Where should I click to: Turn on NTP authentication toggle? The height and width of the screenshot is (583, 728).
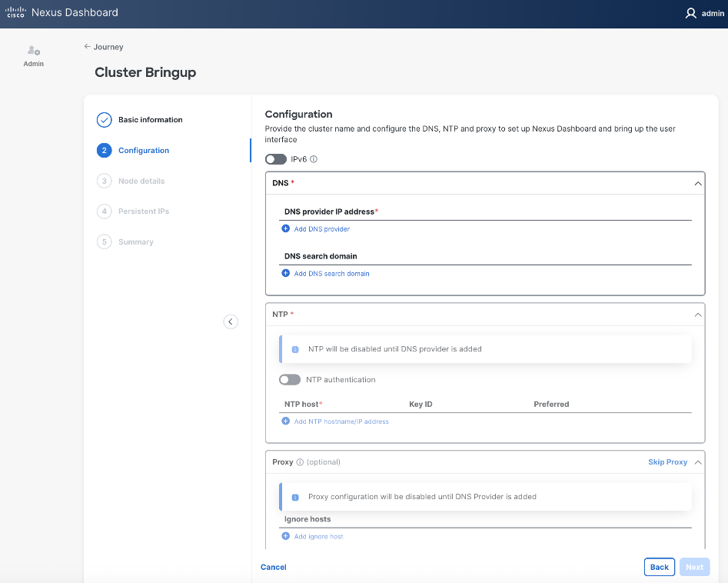(x=289, y=380)
